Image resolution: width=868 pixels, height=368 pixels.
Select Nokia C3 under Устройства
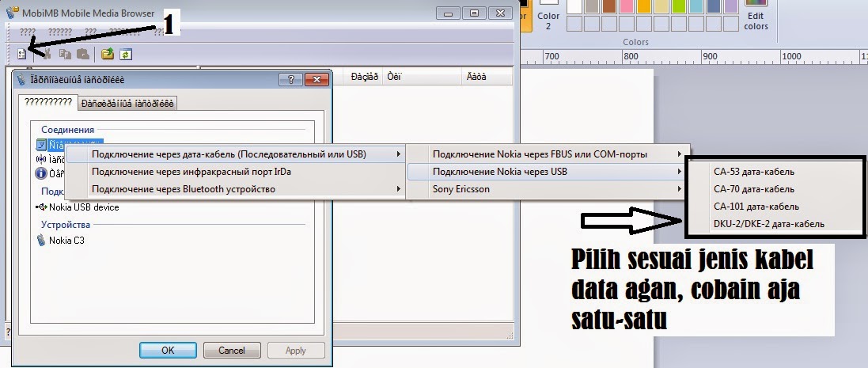click(60, 240)
